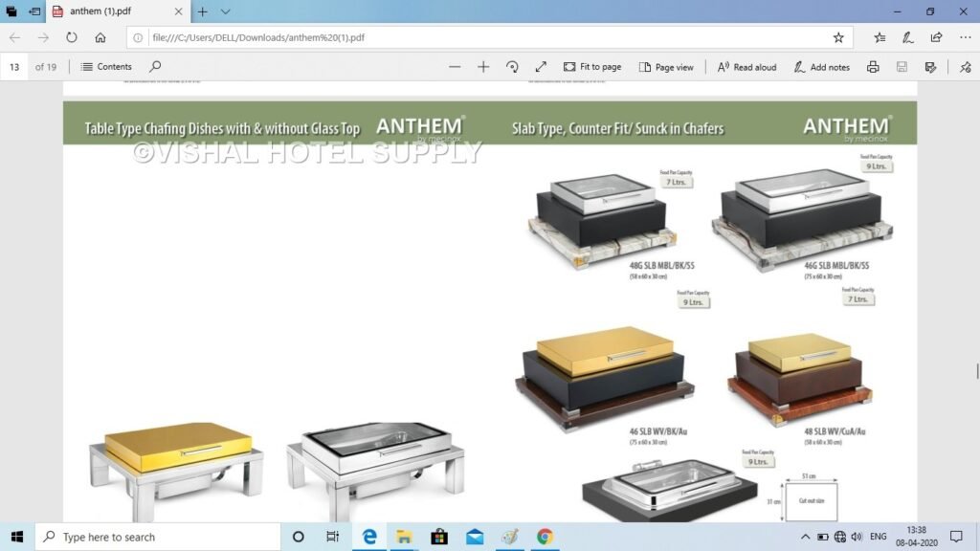
Task: Go forward to next page
Action: (43, 37)
